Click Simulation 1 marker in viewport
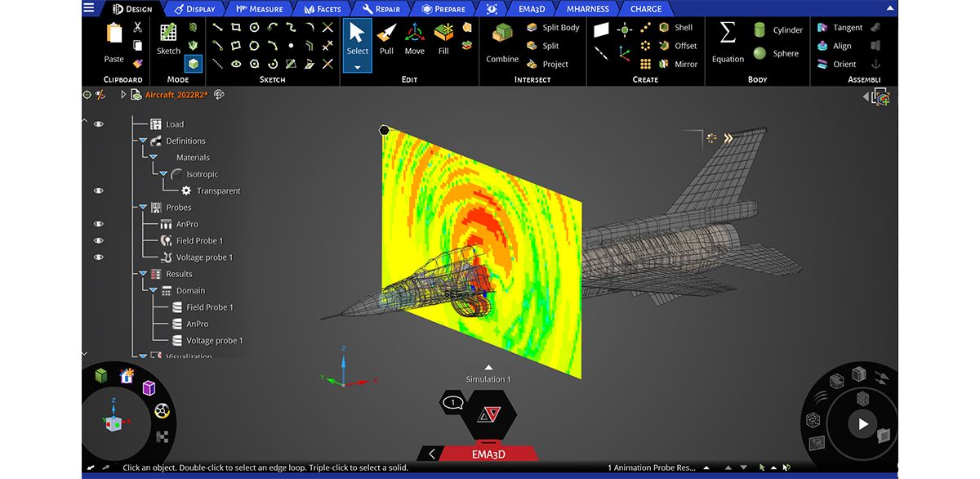The height and width of the screenshot is (479, 980). pos(488,378)
